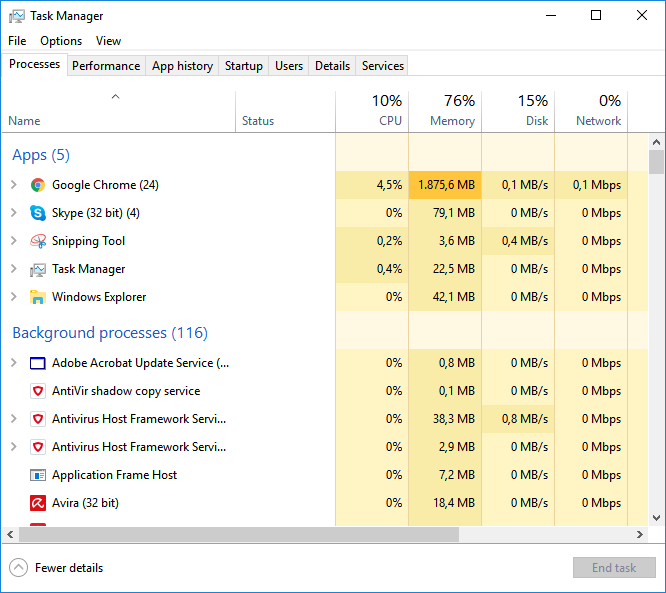
Task: Click the Google Chrome icon in the Apps list
Action: pos(38,185)
